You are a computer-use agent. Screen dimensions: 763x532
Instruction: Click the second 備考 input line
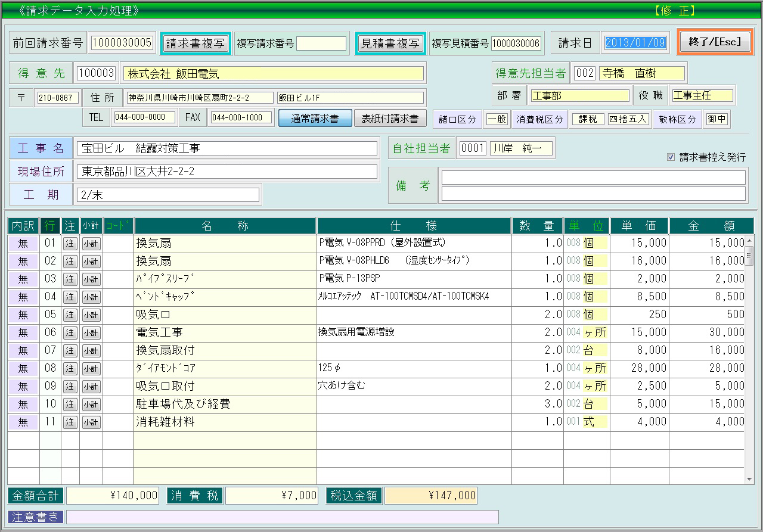coord(594,194)
